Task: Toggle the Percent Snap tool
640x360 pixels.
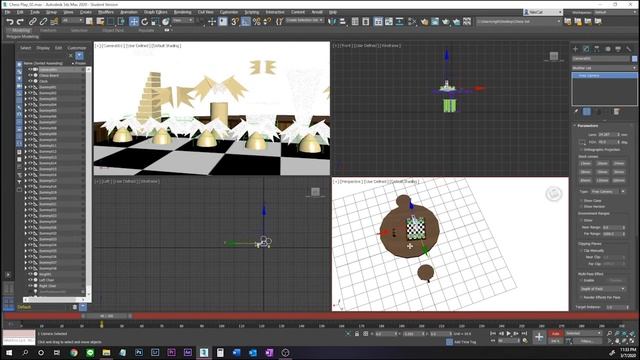Action: 256,22
